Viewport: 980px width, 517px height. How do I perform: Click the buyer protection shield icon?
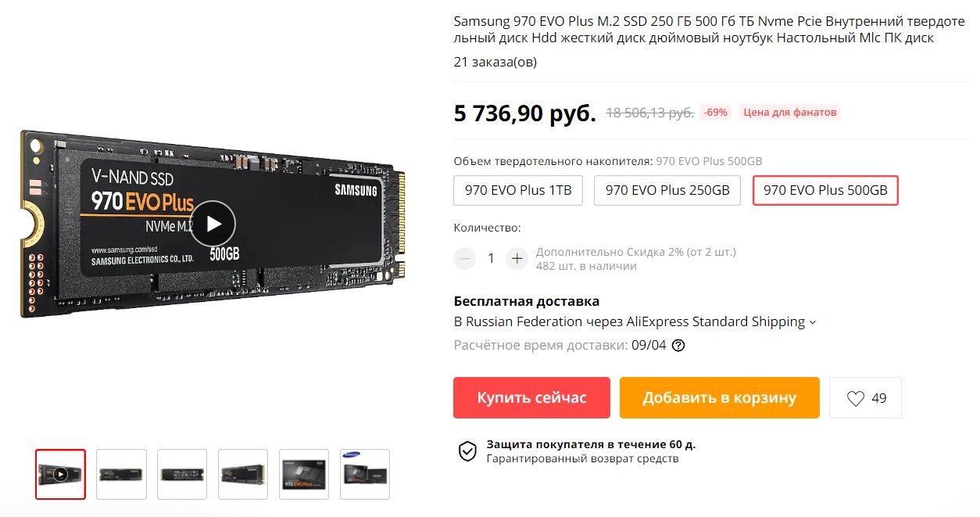[467, 451]
